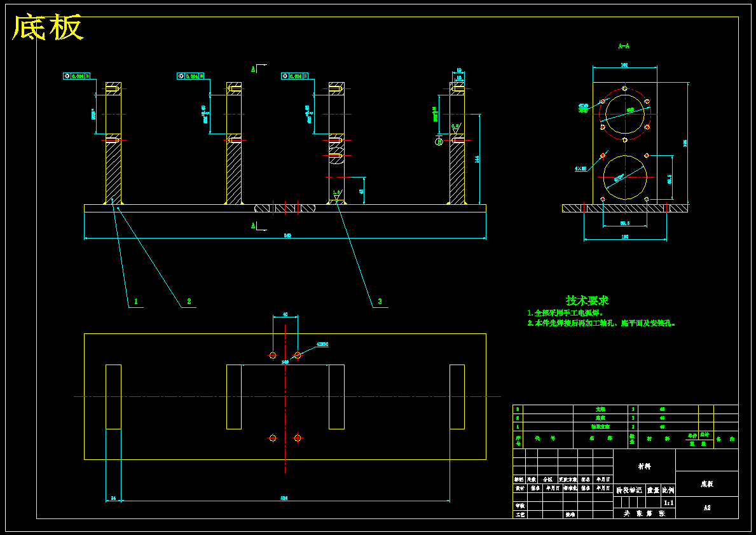Select the upper large circle in section A-A
Image resolution: width=756 pixels, height=535 pixels.
625,114
